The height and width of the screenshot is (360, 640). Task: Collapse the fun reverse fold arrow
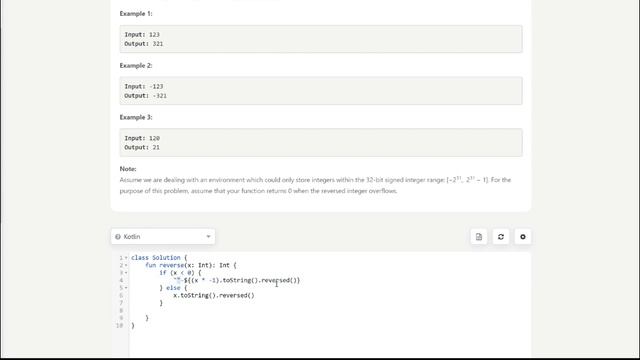pyautogui.click(x=126, y=265)
